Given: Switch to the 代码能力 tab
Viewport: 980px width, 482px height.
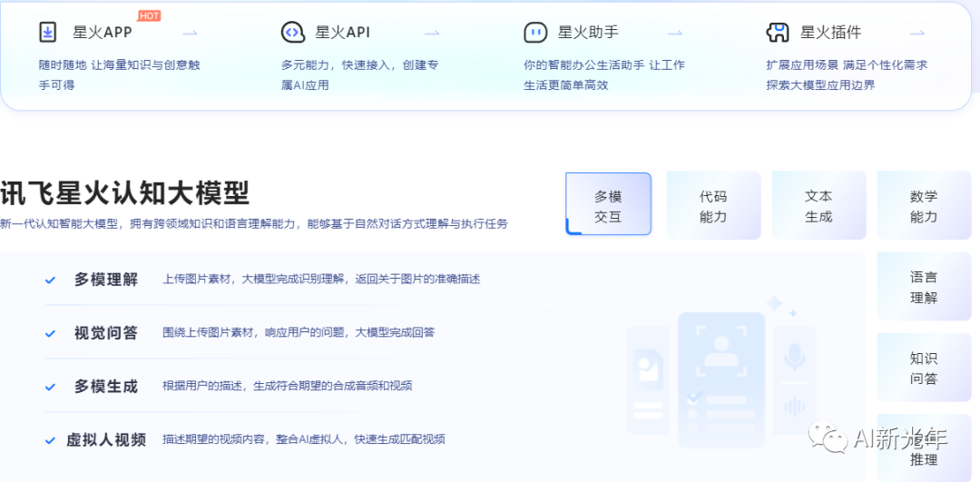Looking at the screenshot, I should 713,206.
